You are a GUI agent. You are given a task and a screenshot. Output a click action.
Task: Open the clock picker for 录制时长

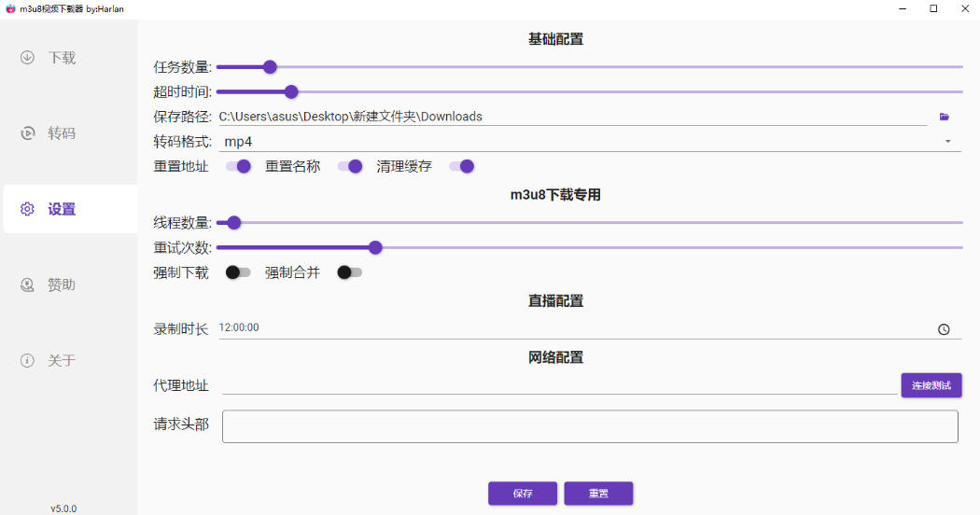[x=944, y=329]
